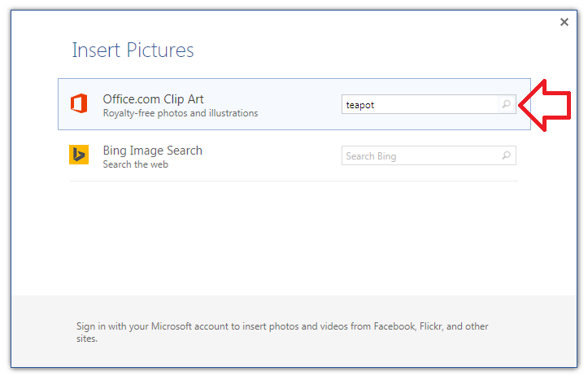Click the Insert Pictures heading
Viewport: 588px width, 376px height.
point(133,50)
